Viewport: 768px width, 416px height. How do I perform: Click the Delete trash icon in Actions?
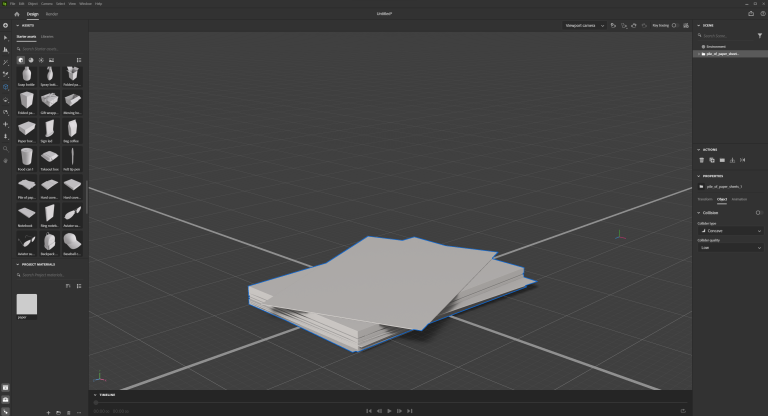[701, 160]
